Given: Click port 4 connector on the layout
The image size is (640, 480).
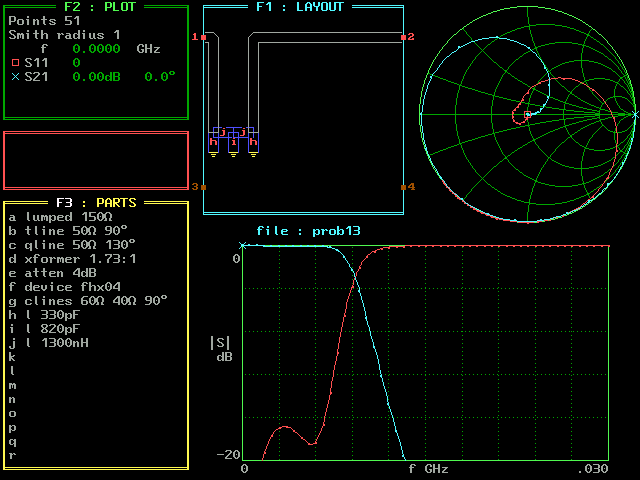Looking at the screenshot, I should point(403,187).
